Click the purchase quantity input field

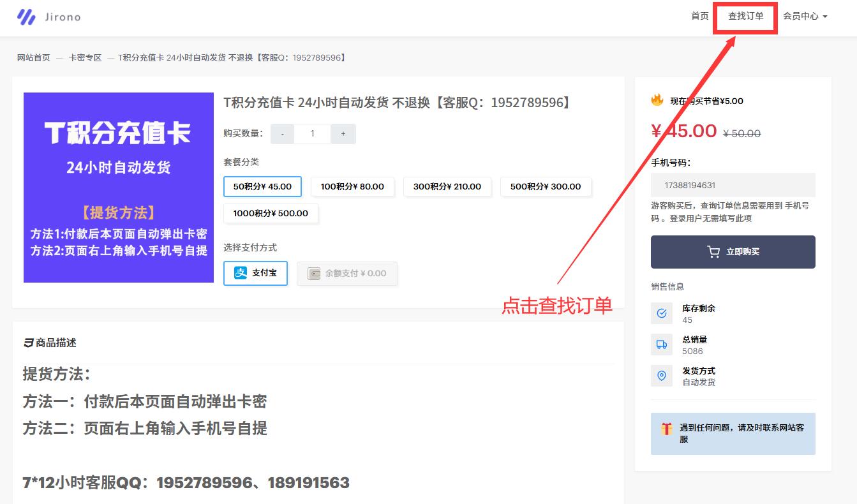[x=313, y=134]
